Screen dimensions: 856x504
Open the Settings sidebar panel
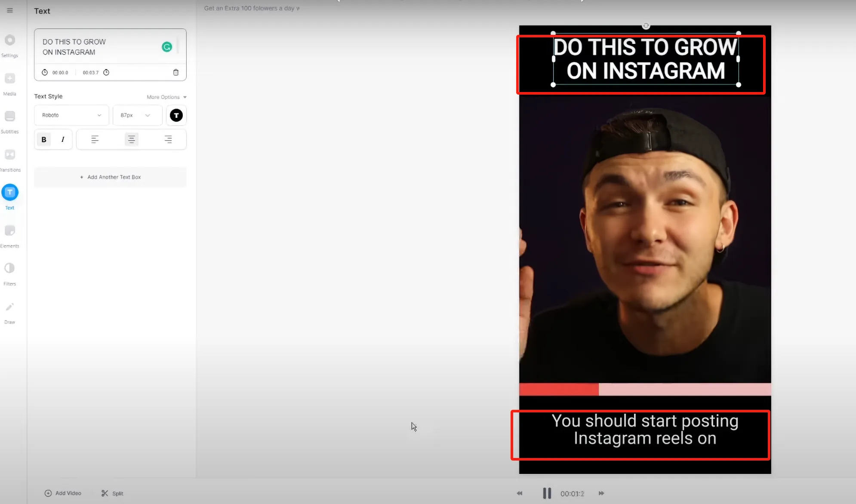click(9, 46)
